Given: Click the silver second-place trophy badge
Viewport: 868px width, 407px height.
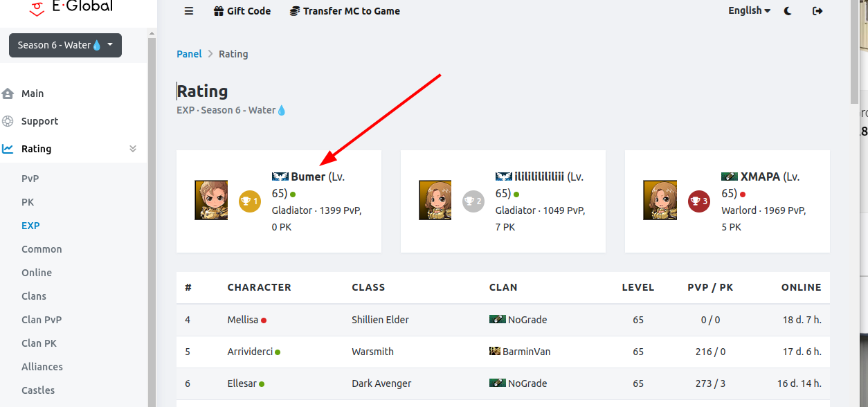Looking at the screenshot, I should pos(473,201).
